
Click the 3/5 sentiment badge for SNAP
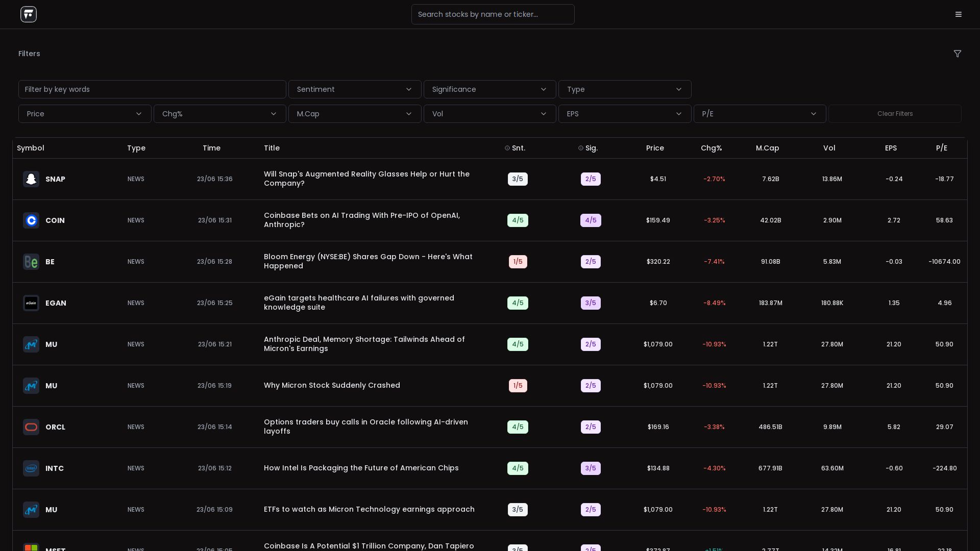(x=518, y=179)
